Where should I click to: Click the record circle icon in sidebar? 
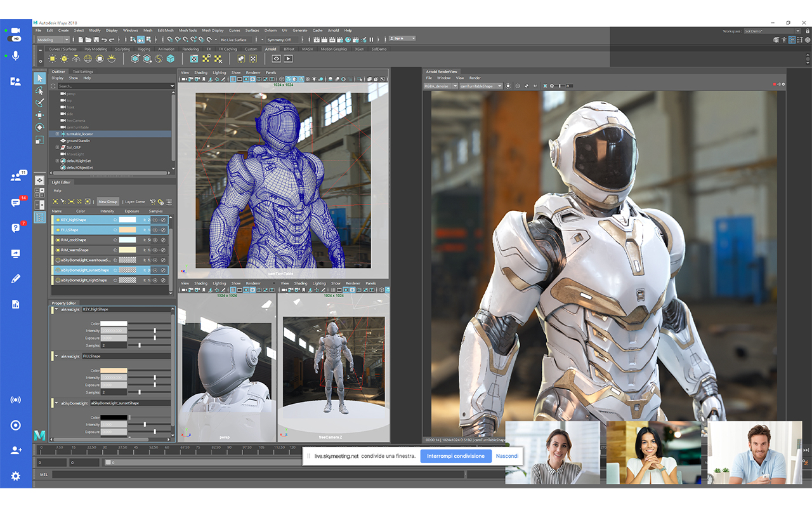click(16, 425)
